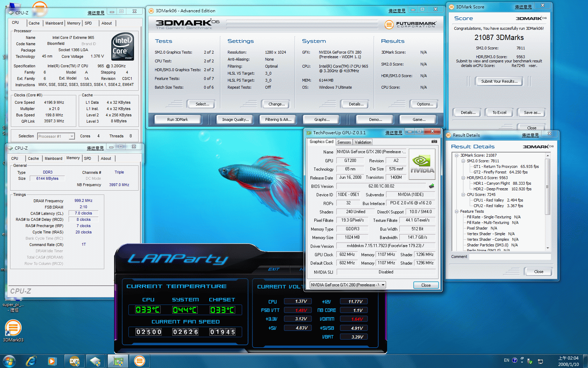The height and width of the screenshot is (368, 588).
Task: Select CPU1 - Red Valley row
Action: tap(498, 200)
